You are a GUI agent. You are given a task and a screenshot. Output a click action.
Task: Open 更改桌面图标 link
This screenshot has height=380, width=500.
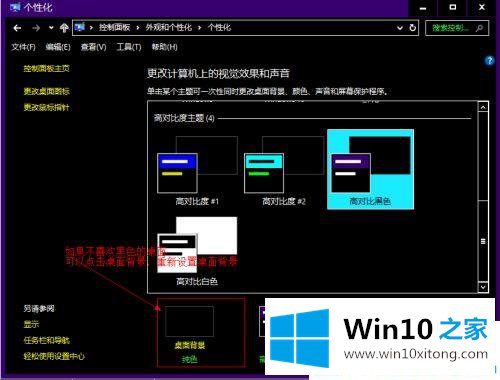[46, 91]
